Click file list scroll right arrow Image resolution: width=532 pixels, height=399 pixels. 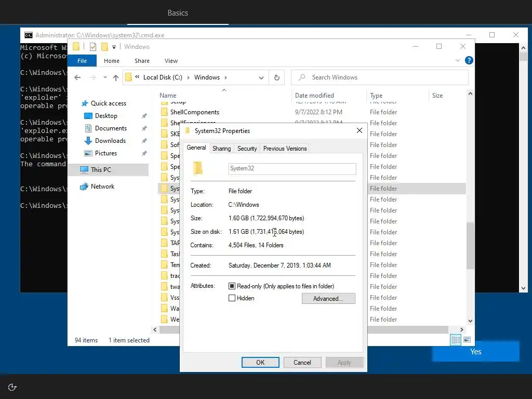point(461,329)
